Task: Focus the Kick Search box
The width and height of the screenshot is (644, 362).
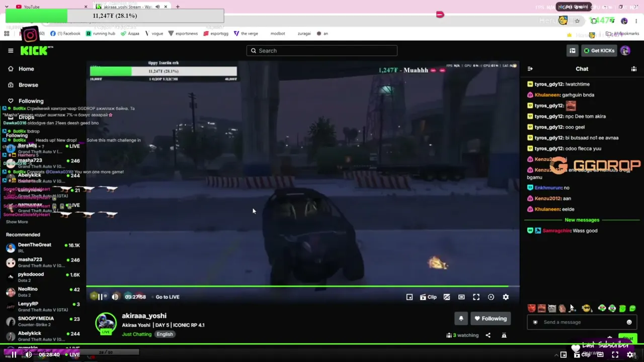Action: [322, 51]
